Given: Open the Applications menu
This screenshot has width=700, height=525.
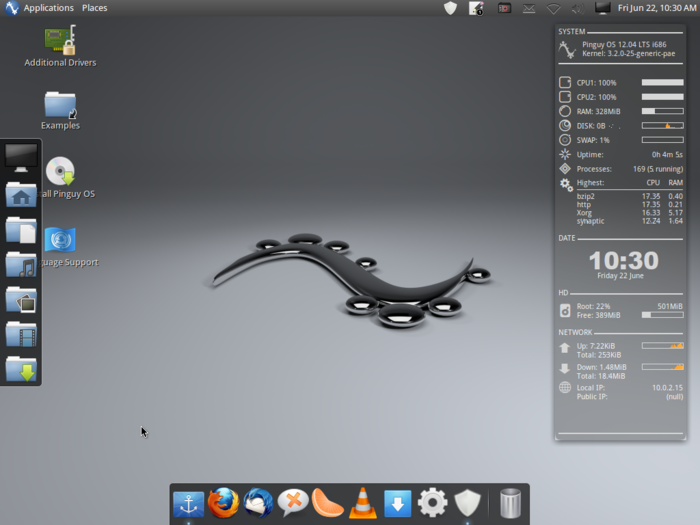Looking at the screenshot, I should pyautogui.click(x=48, y=8).
